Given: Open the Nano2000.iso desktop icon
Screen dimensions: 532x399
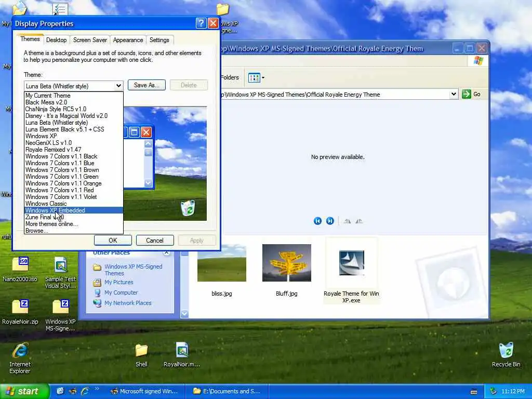Looking at the screenshot, I should tap(20, 264).
